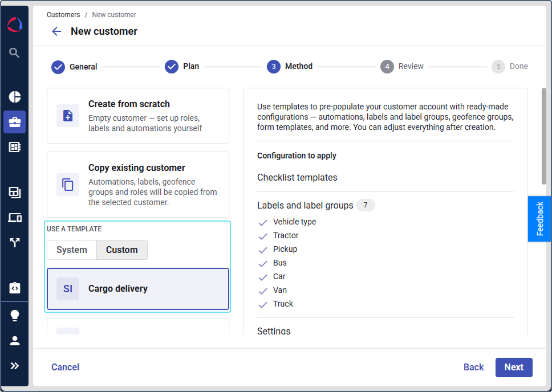Click the Pickup label entry
Screen dimensions: 552x392
[x=285, y=249]
